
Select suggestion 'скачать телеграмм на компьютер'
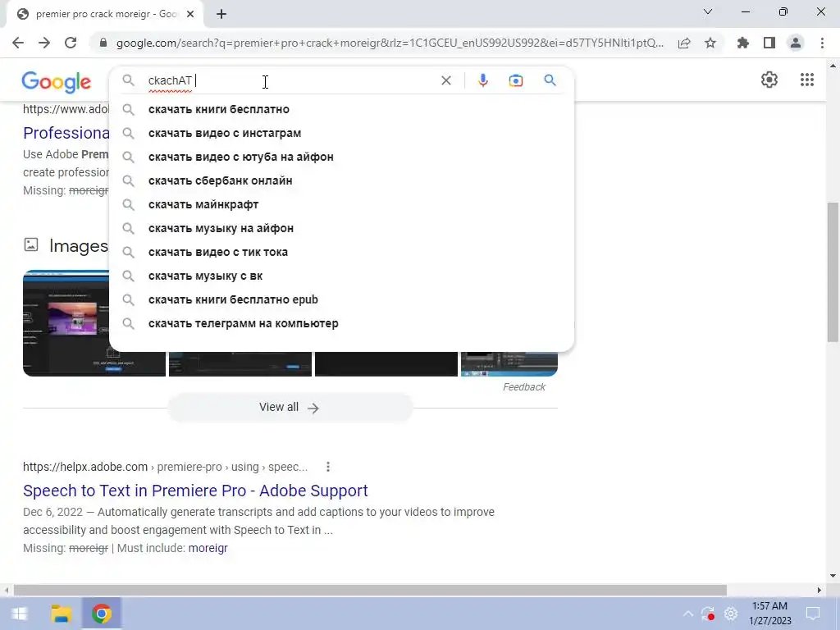coord(341,323)
